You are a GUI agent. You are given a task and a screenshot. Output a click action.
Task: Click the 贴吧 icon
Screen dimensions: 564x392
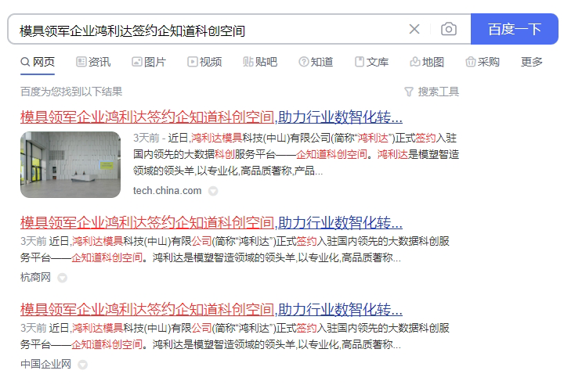tap(248, 62)
